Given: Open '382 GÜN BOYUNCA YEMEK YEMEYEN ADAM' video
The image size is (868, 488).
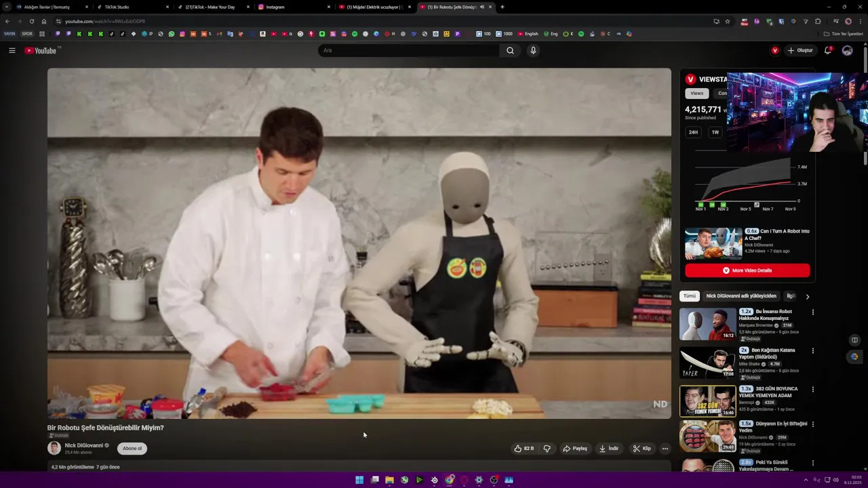Looking at the screenshot, I should pyautogui.click(x=707, y=401).
